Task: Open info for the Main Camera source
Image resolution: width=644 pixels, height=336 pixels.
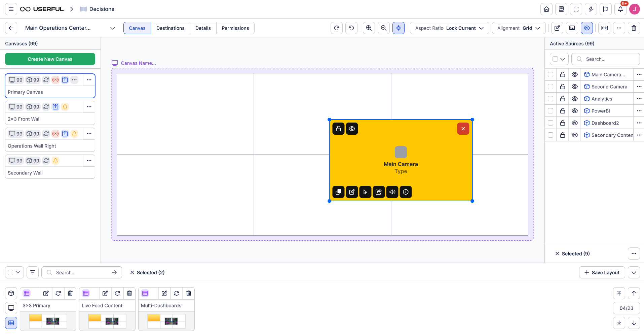Action: click(x=406, y=192)
